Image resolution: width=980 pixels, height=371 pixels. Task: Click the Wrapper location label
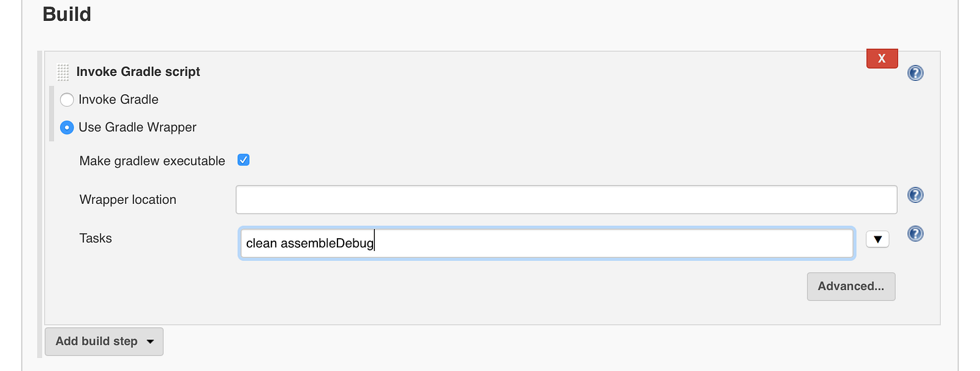pos(127,200)
